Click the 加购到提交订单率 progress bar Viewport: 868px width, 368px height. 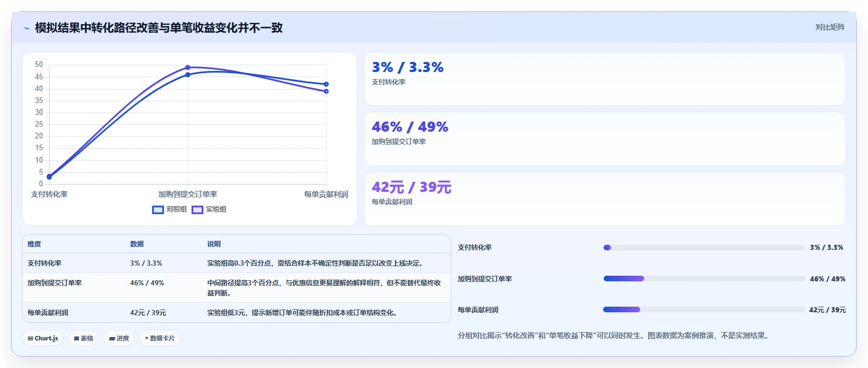click(704, 279)
